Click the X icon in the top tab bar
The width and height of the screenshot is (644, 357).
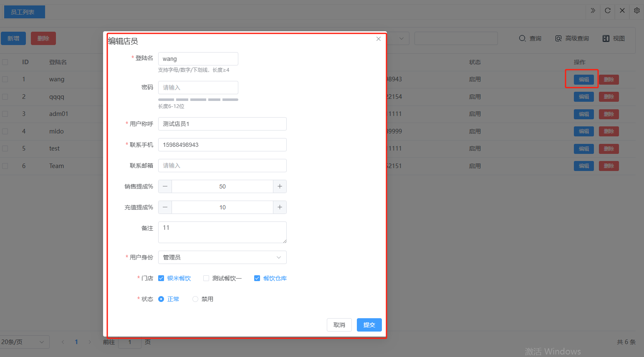click(x=622, y=10)
